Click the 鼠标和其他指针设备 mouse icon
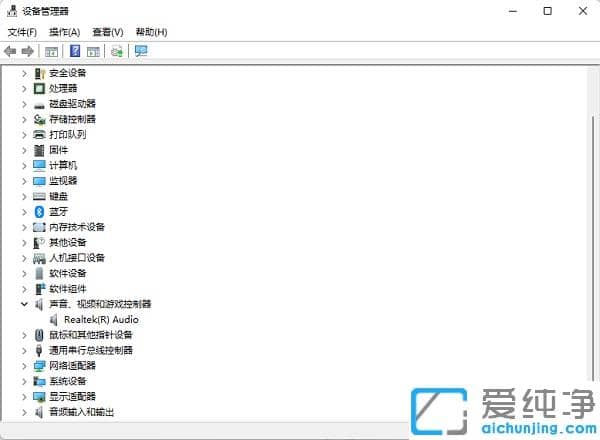The width and height of the screenshot is (600, 440). [39, 335]
